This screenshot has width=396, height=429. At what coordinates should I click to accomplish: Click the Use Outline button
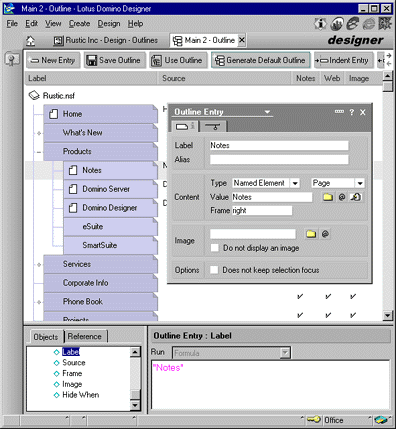tap(178, 60)
